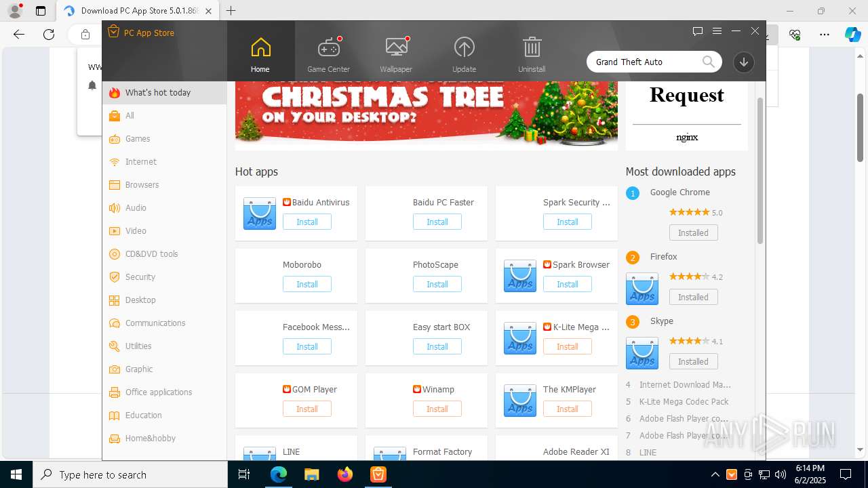The image size is (868, 488).
Task: Switch to the Wallpaper tab
Action: pos(396,54)
